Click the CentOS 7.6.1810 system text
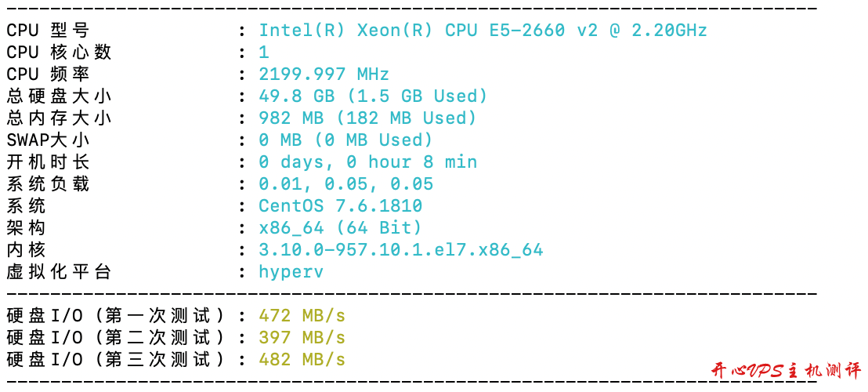868x392 pixels. point(340,206)
